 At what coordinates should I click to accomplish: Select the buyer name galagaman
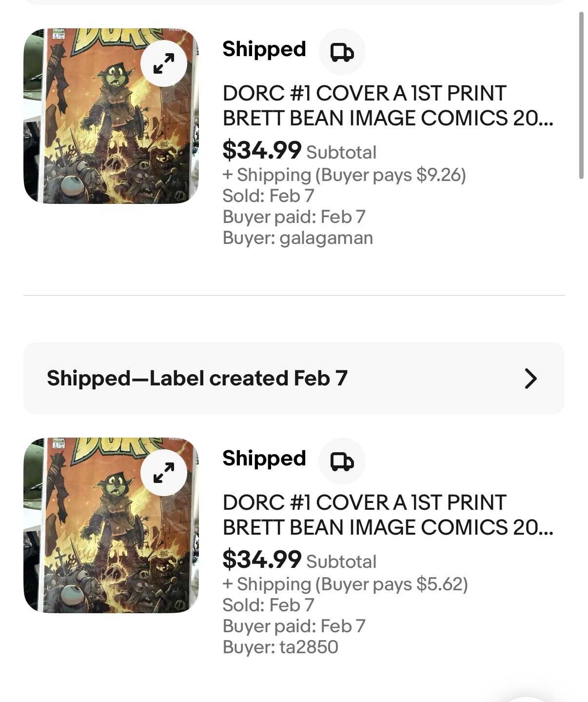coord(326,238)
